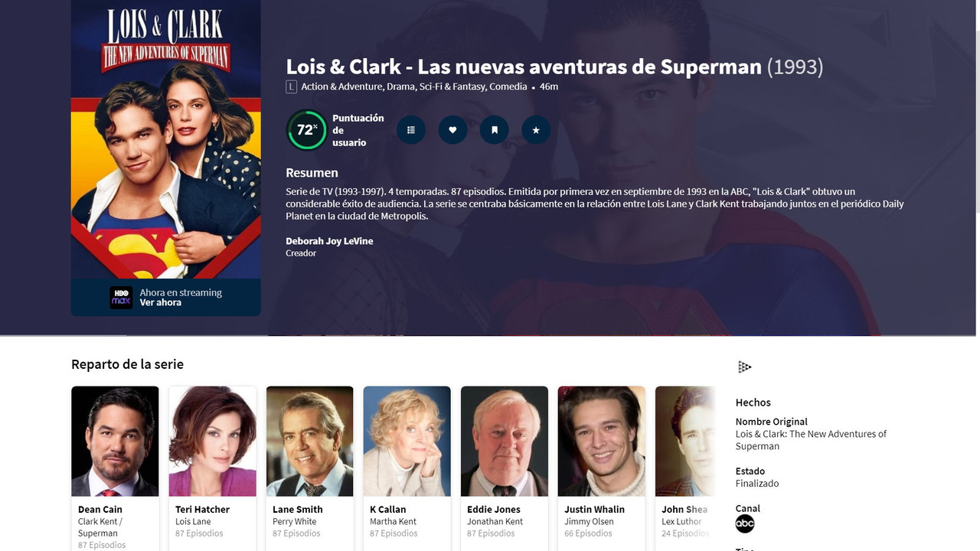Open Eddie Jones cast photo
980x551 pixels.
504,442
